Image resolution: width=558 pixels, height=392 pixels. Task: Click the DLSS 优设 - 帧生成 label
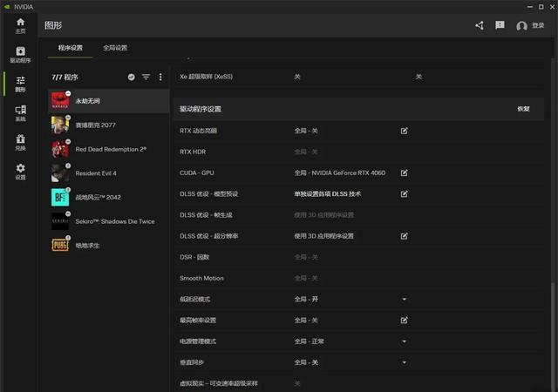coord(206,215)
